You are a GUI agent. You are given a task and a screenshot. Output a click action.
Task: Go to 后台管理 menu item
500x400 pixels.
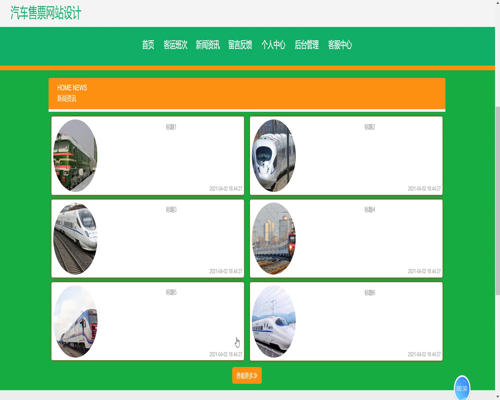point(307,45)
